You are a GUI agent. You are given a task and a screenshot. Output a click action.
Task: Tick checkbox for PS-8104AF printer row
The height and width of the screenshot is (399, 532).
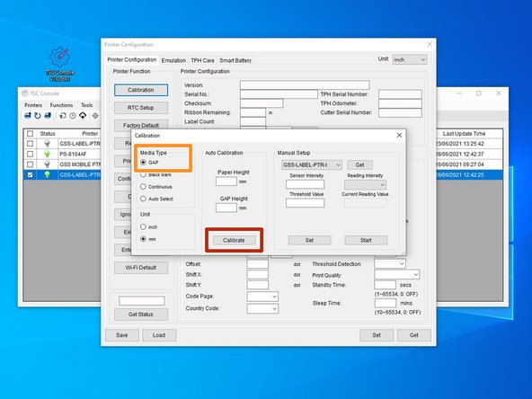click(31, 154)
